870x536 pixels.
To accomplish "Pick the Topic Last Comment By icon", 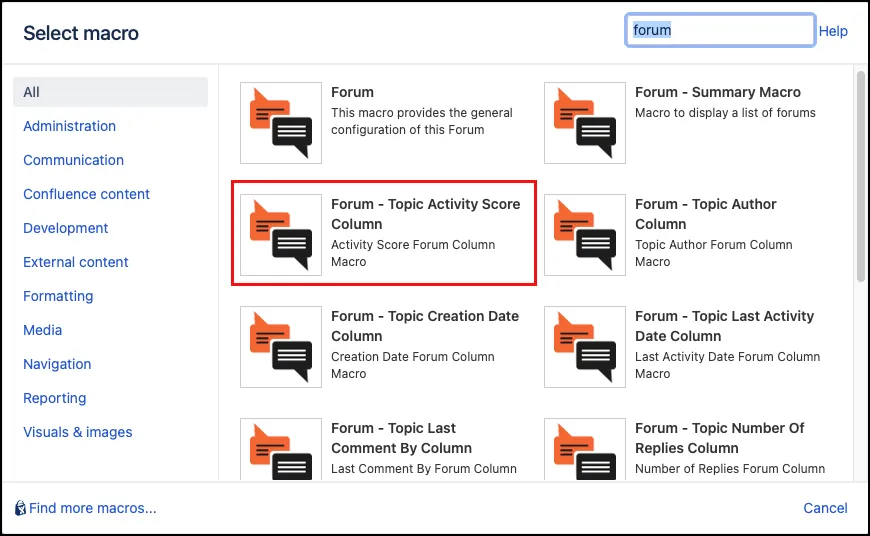I will (281, 449).
